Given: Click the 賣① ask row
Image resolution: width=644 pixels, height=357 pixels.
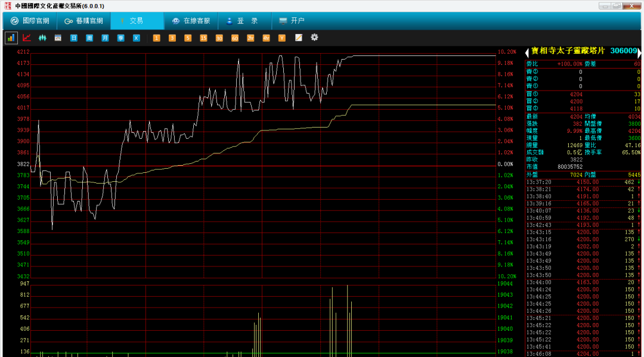Looking at the screenshot, I should pos(583,86).
